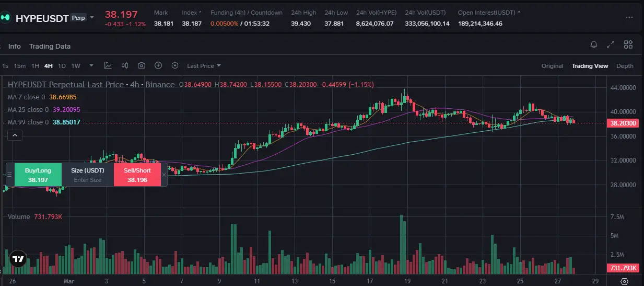644x286 pixels.
Task: Collapse the indicator legend with chevron
Action: pos(15,135)
